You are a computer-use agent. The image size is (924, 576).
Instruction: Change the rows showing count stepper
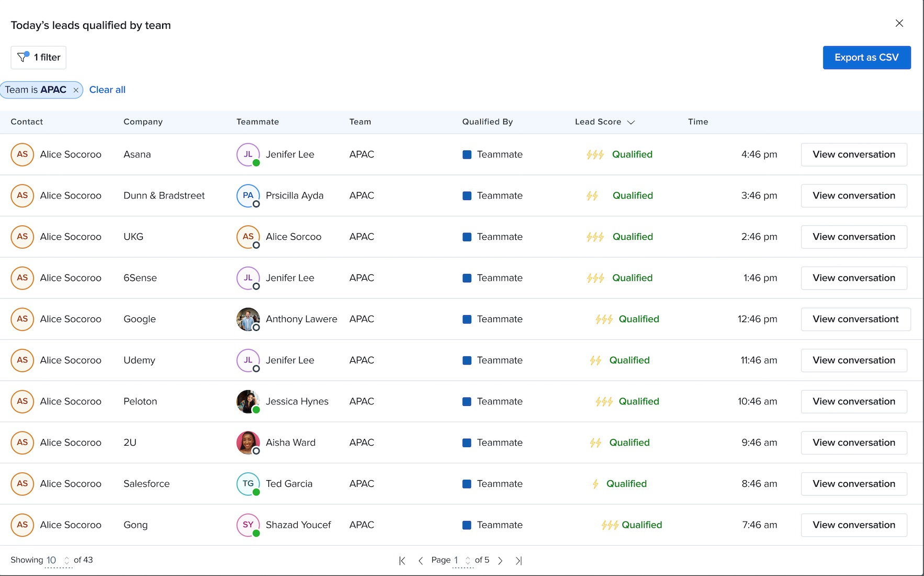point(66,560)
